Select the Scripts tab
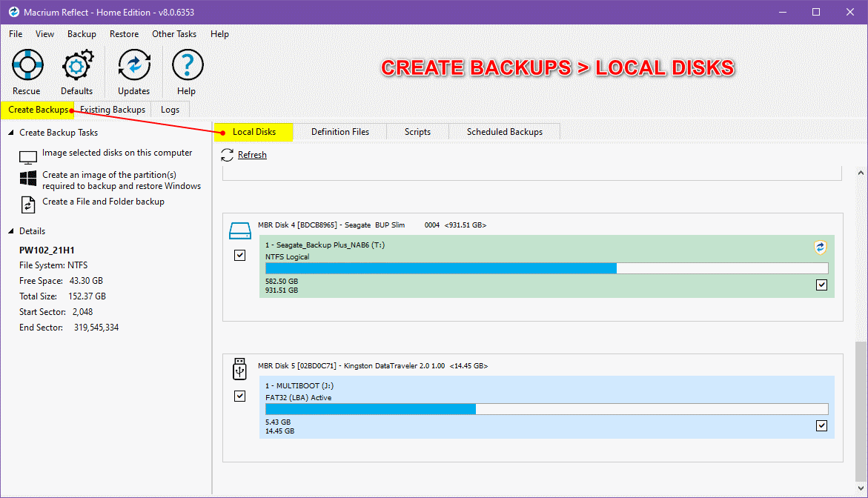This screenshot has width=868, height=498. [417, 132]
